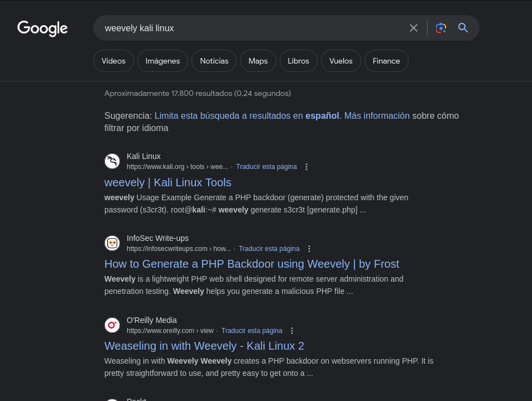Screen dimensions: 532x401
Task: Translate the Kali Linux result page
Action: (x=266, y=167)
